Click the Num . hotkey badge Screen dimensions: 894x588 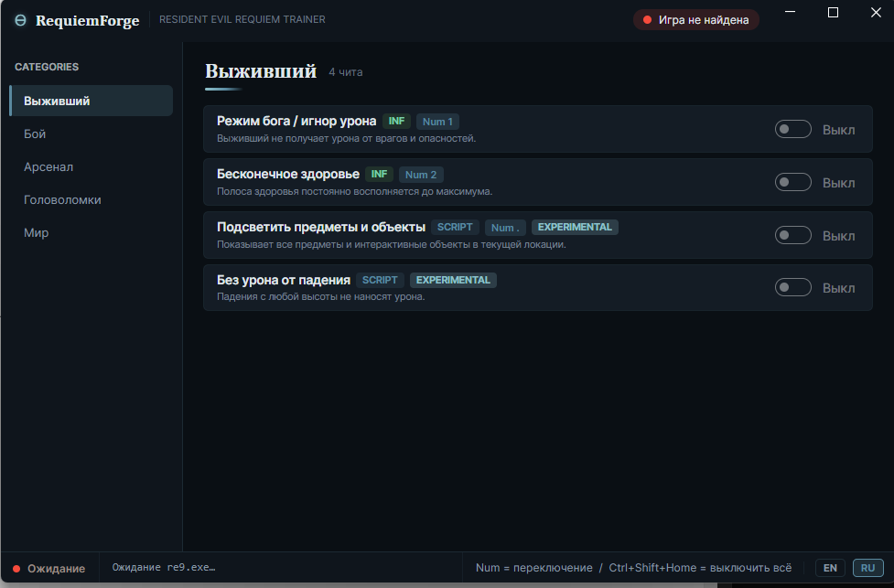tap(505, 228)
